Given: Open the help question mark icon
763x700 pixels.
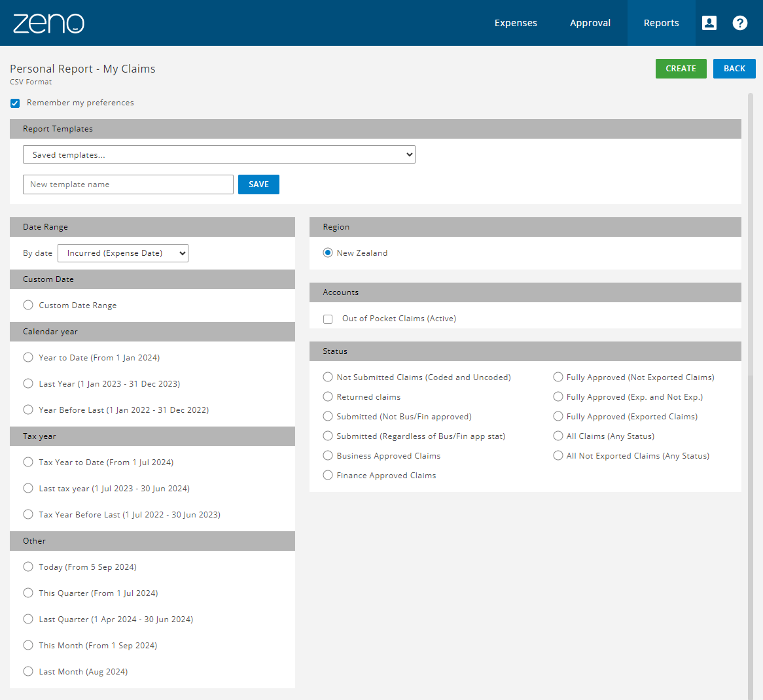Looking at the screenshot, I should (739, 23).
